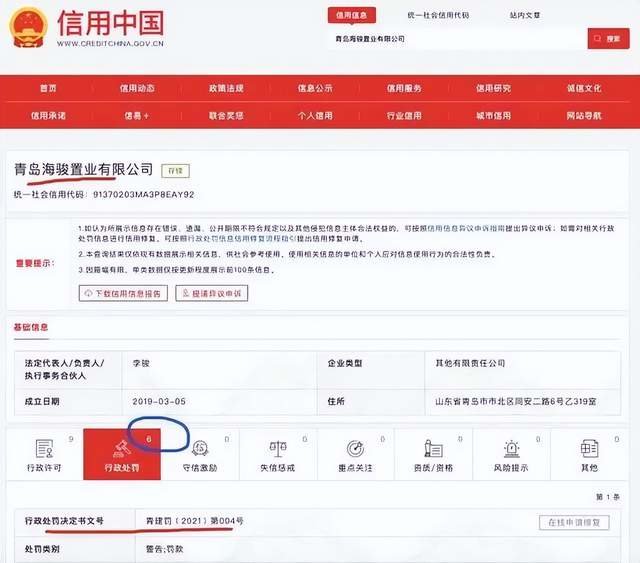Open the 个人信用 navigation item

[315, 116]
